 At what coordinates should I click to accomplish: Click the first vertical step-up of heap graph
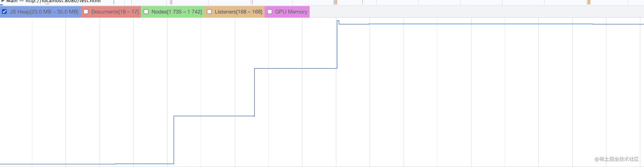point(174,140)
